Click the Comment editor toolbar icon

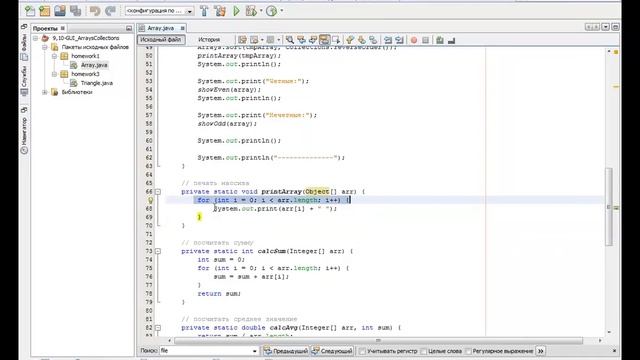(x=440, y=40)
